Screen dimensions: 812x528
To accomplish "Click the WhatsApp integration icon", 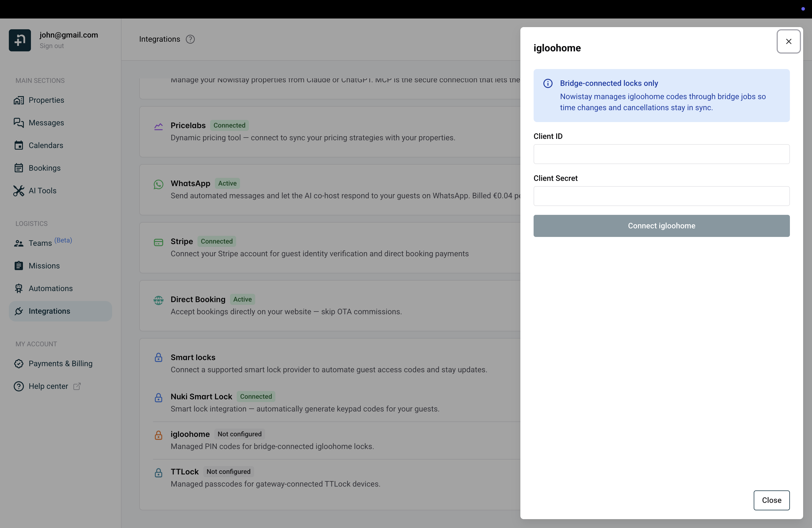I will pos(158,184).
